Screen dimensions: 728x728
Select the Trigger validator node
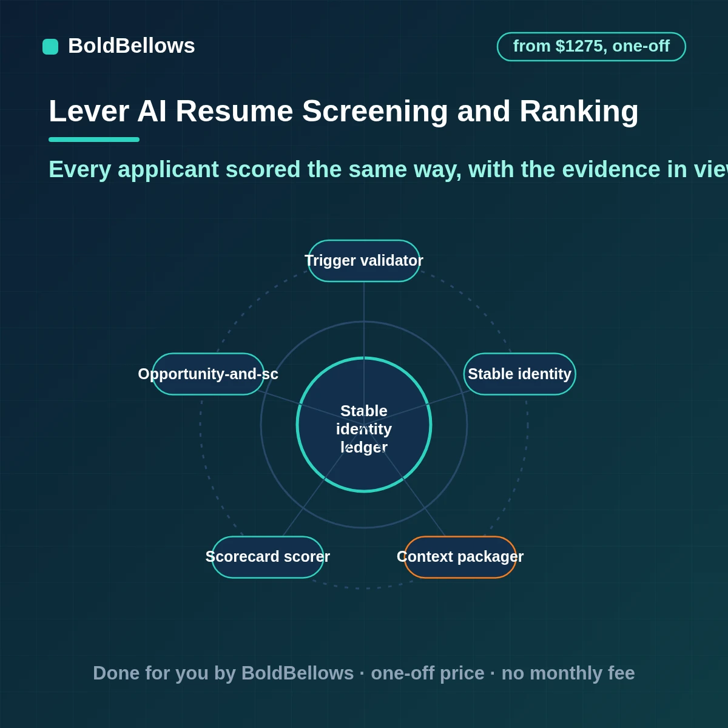click(364, 261)
